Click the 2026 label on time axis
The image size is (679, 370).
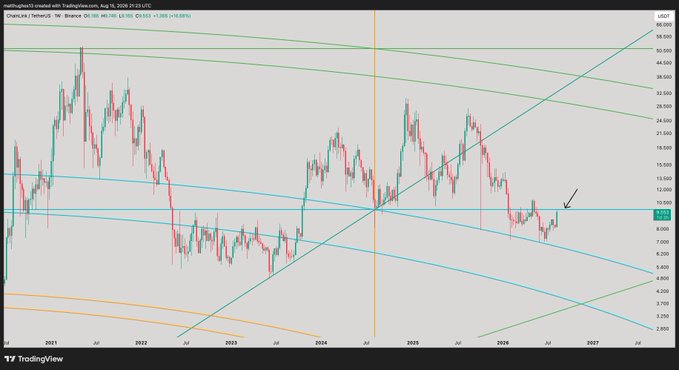(503, 343)
